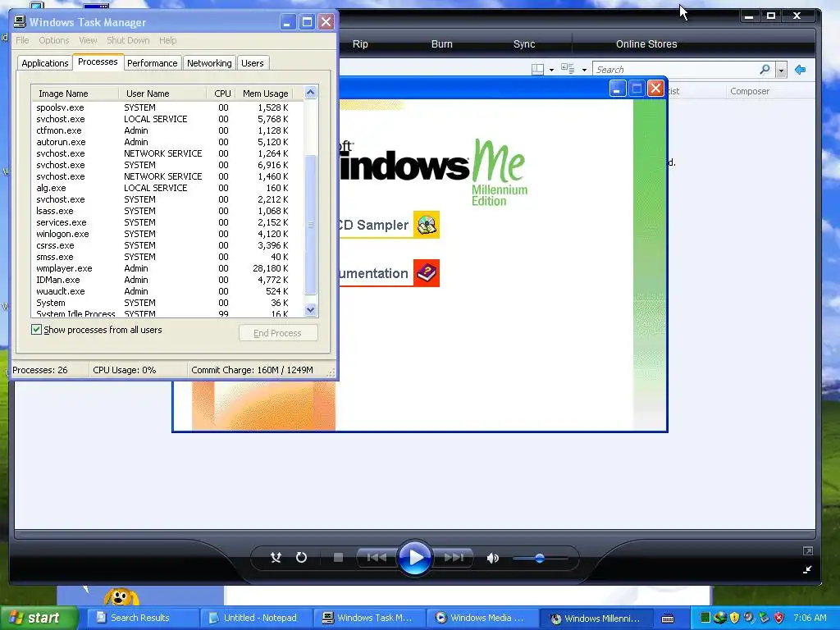This screenshot has width=840, height=630.
Task: Click inside the Media Player Search field
Action: tap(676, 70)
